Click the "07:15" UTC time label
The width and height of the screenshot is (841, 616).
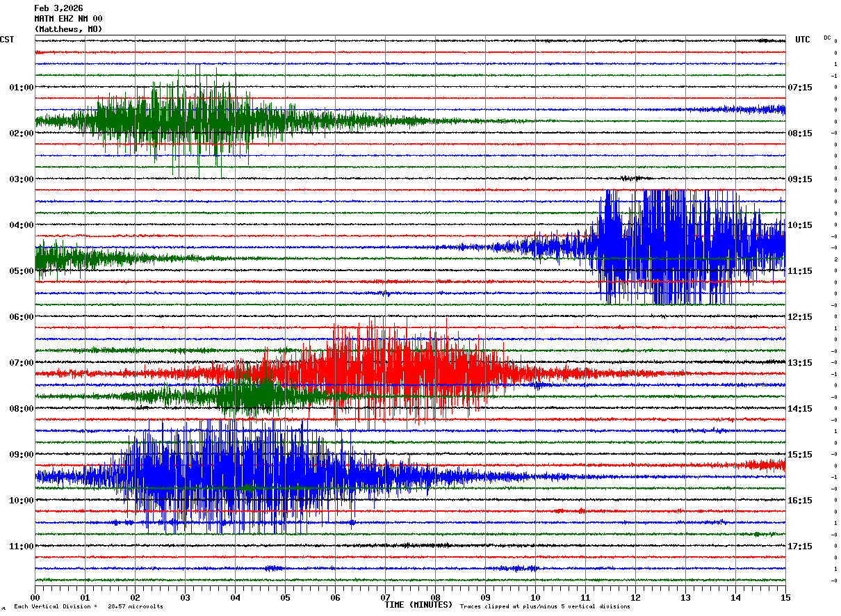[x=800, y=88]
